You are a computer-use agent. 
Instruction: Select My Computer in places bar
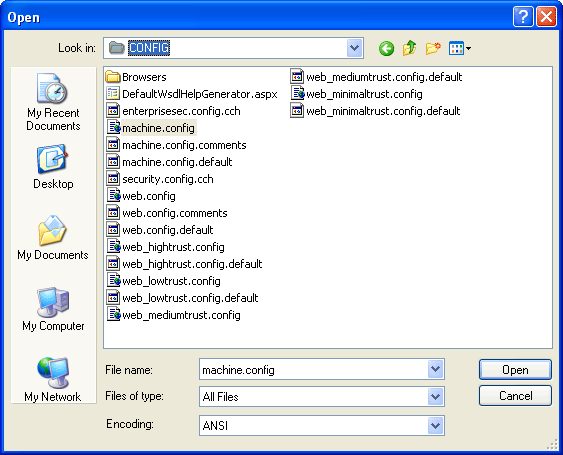point(53,309)
